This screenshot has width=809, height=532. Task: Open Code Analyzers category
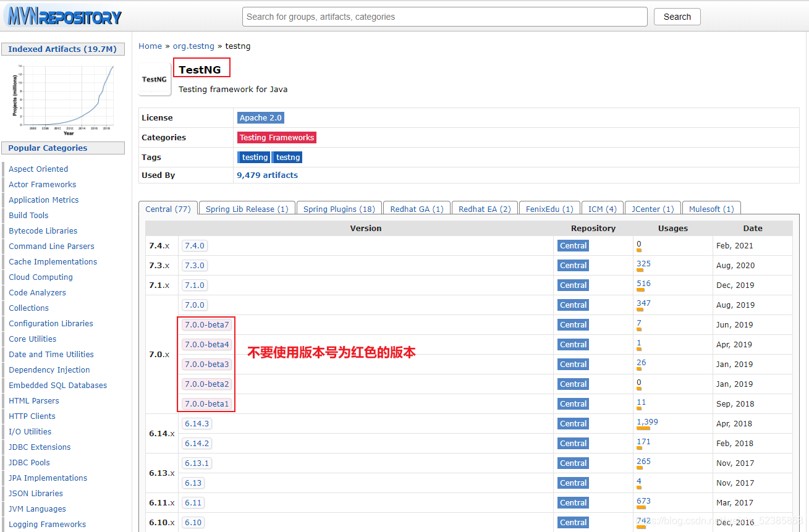[x=37, y=292]
